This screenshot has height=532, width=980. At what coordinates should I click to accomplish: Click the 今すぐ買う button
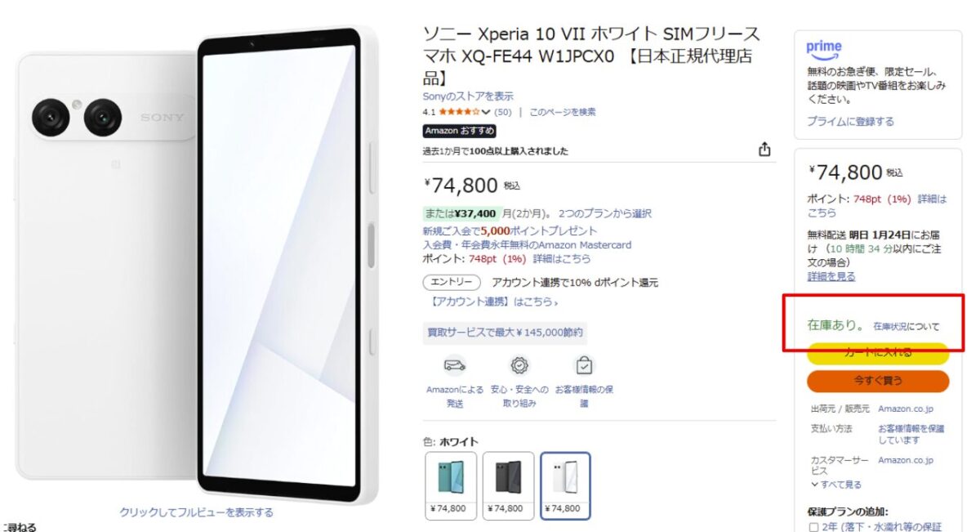point(878,381)
